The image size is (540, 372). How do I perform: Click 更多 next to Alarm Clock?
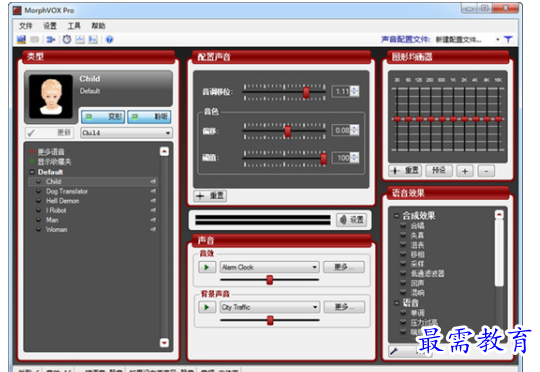pyautogui.click(x=344, y=267)
